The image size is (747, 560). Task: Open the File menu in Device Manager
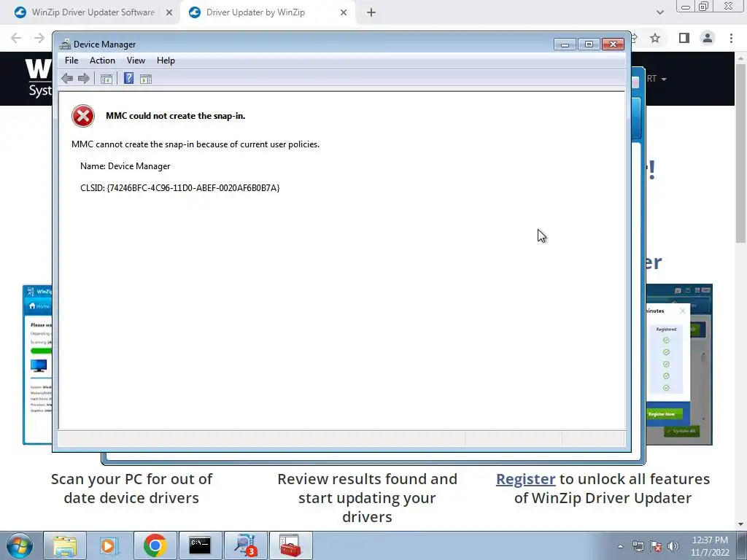pyautogui.click(x=71, y=61)
